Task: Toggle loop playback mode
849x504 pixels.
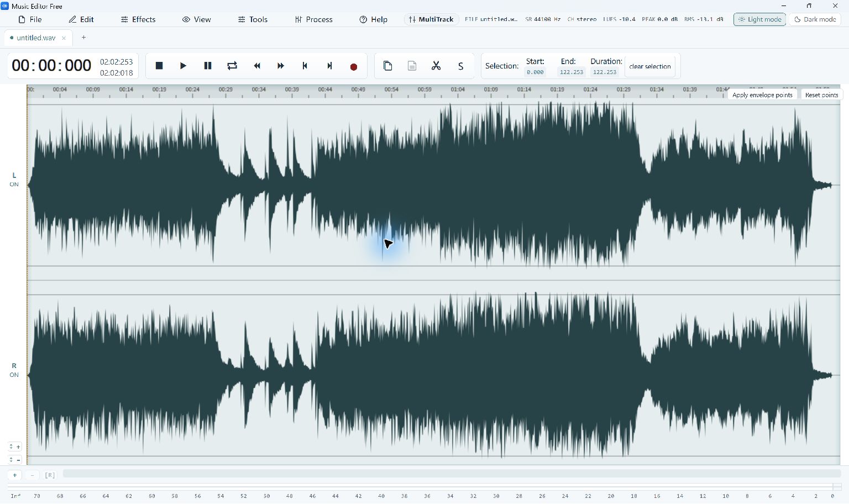Action: tap(232, 66)
